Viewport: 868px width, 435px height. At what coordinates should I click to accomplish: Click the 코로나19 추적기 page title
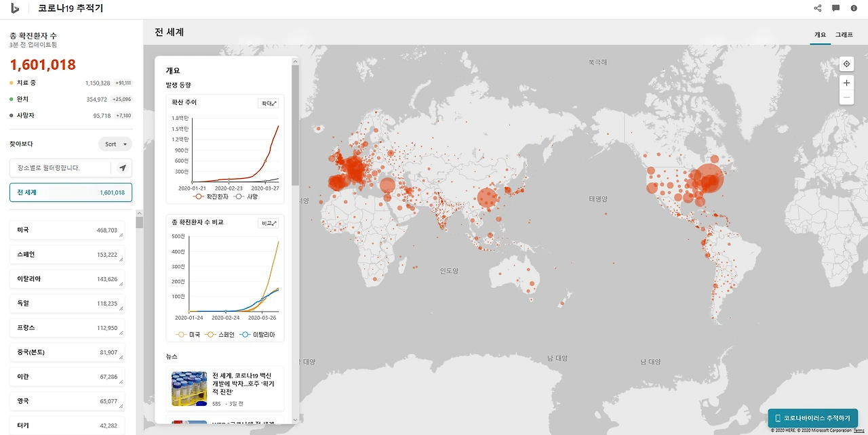coord(71,8)
